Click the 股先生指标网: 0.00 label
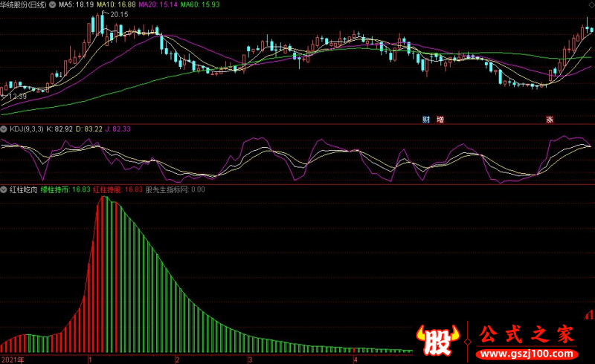Screen dimensions: 595x364 (176, 189)
